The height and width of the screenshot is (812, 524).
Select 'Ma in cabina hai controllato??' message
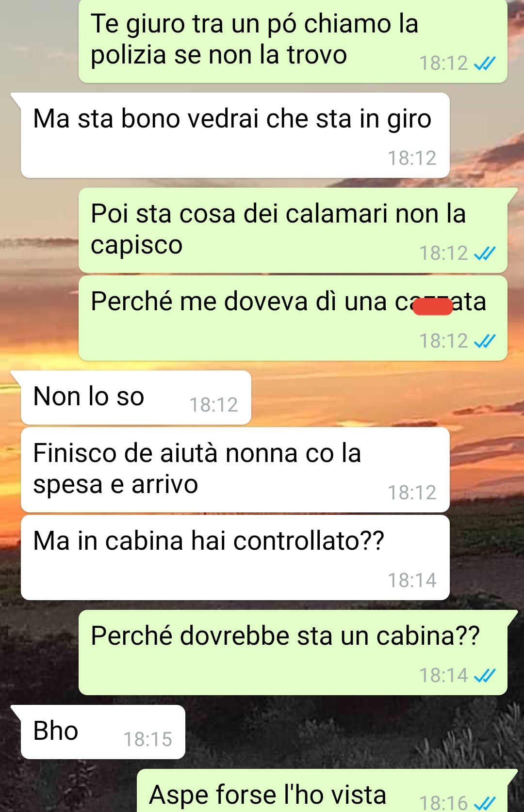coord(235,557)
